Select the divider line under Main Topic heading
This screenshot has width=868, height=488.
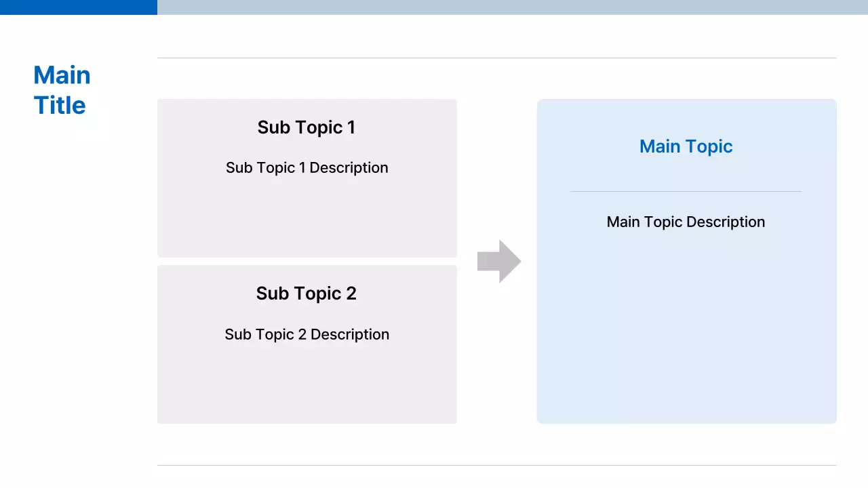coord(686,192)
